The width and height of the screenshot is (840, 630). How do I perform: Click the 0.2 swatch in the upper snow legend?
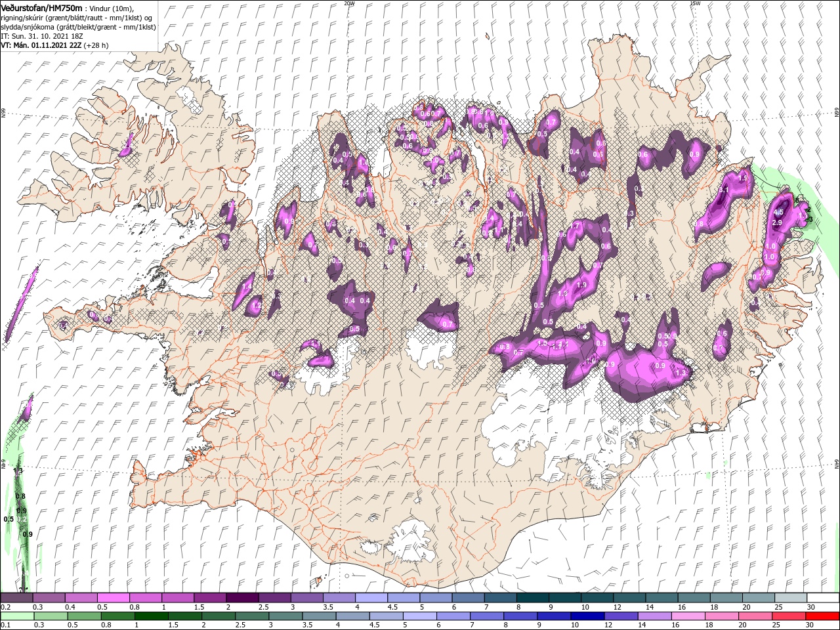17,598
